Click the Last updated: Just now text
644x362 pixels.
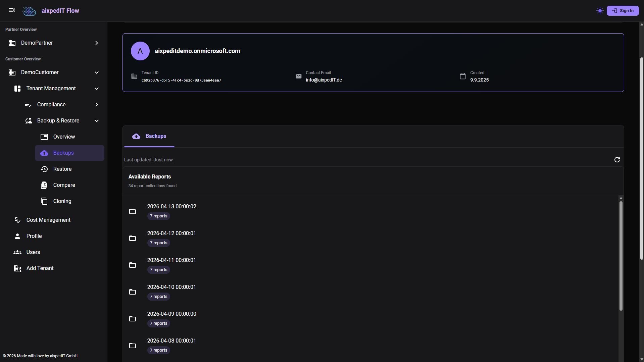tap(148, 160)
